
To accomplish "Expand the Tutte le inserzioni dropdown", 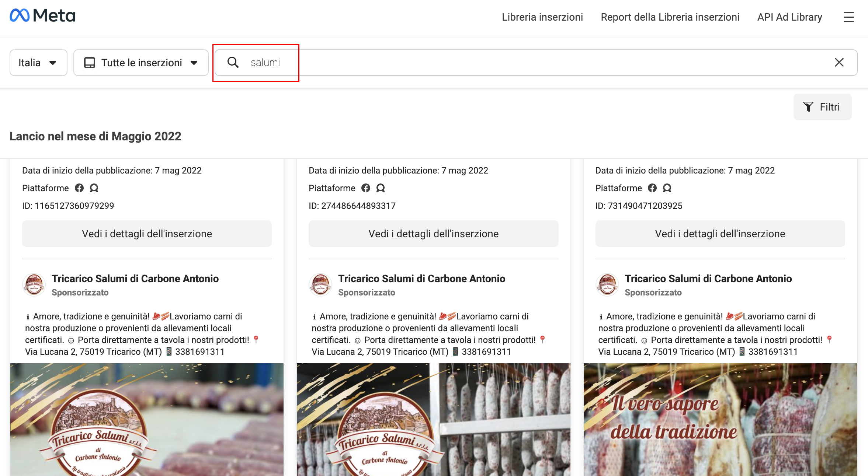I will pos(141,63).
